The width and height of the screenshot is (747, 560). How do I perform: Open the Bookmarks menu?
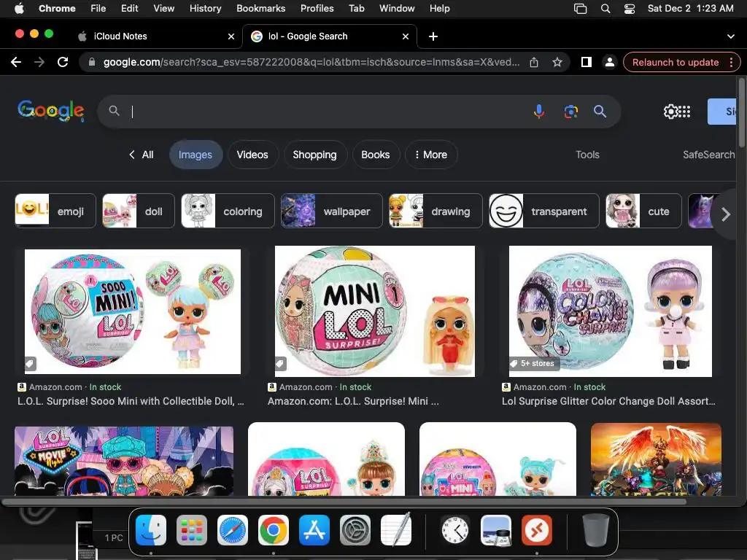(x=260, y=9)
